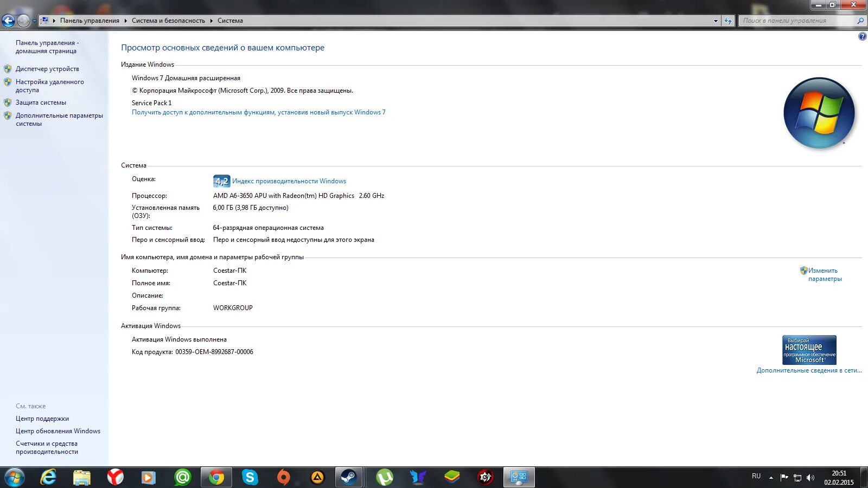Open Настройка удаленного доступа
The width and height of the screenshot is (868, 488).
coord(50,86)
